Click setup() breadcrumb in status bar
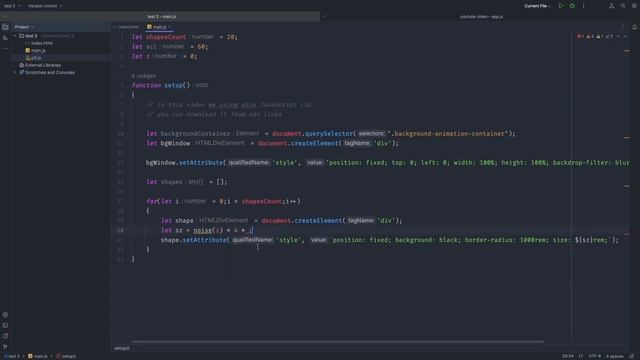This screenshot has height=360, width=640. pos(66,356)
